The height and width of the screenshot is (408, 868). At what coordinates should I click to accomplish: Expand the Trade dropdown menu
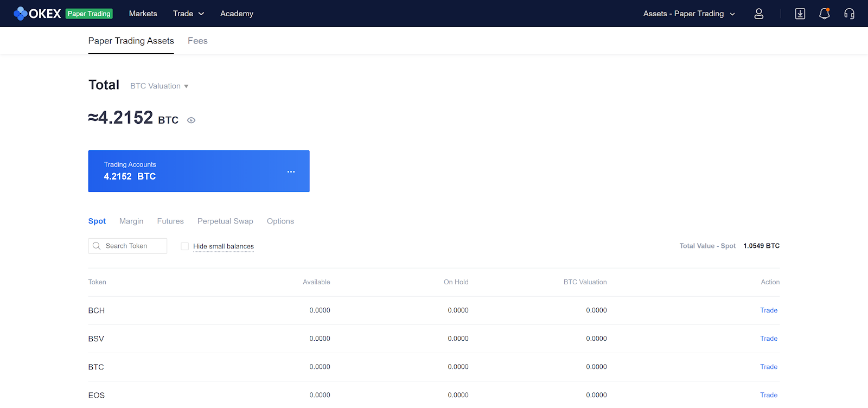click(x=188, y=14)
